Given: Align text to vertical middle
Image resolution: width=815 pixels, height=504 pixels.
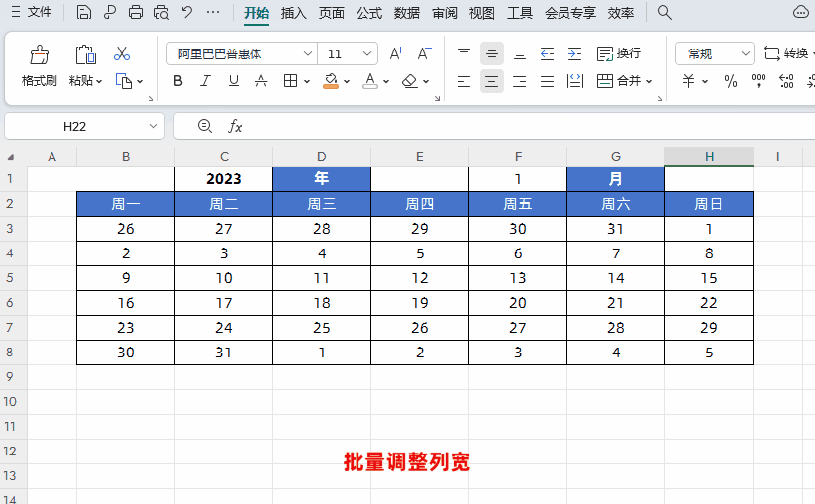Looking at the screenshot, I should (492, 53).
